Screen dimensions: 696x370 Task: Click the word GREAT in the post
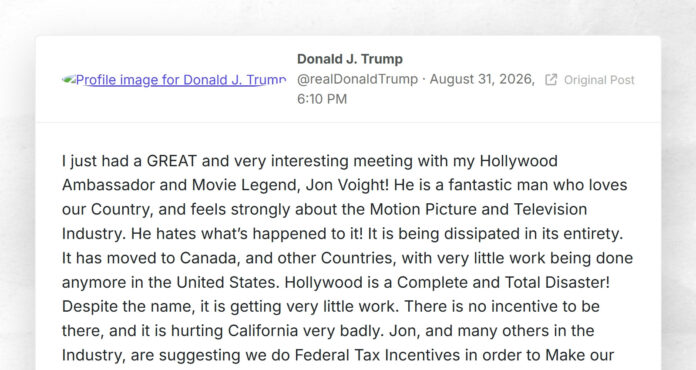tap(171, 161)
